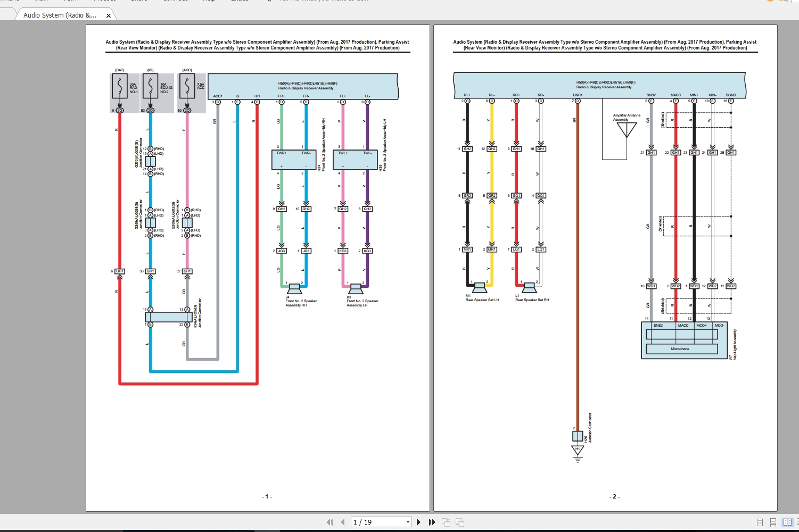Click the next view icon
Image resolution: width=799 pixels, height=532 pixels.
point(460,522)
